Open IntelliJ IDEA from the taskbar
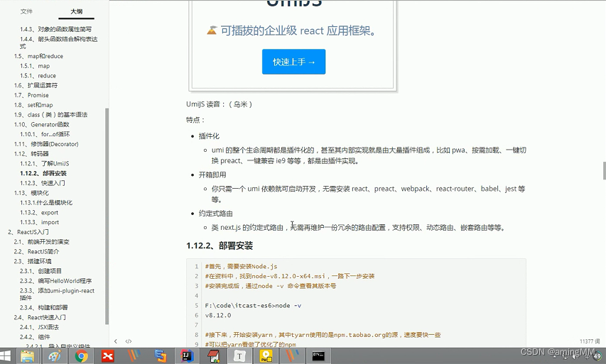Image resolution: width=606 pixels, height=364 pixels. click(x=187, y=356)
